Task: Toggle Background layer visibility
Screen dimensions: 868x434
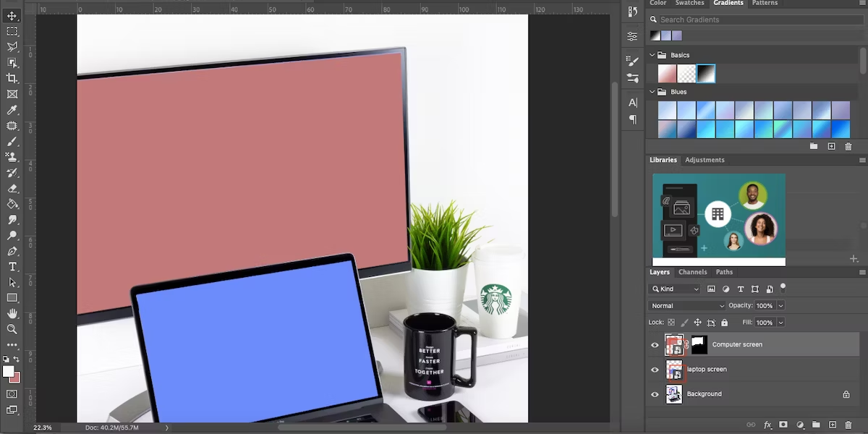Action: [x=655, y=394]
